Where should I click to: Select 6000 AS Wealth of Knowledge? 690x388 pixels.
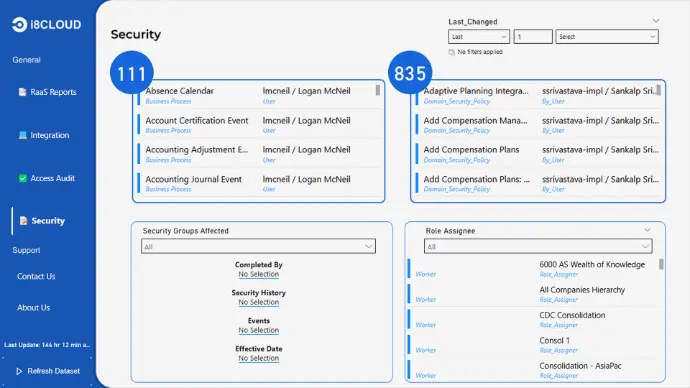tap(592, 264)
